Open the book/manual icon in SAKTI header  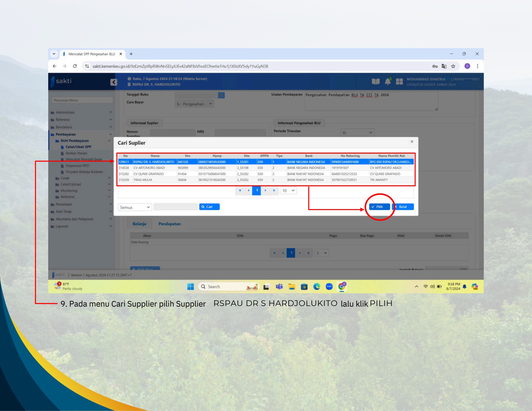[x=375, y=80]
